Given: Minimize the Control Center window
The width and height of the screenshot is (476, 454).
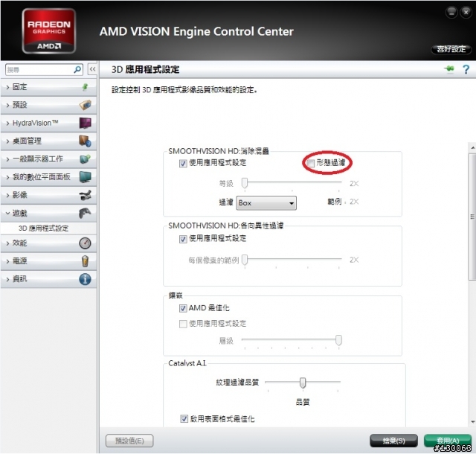Looking at the screenshot, I should click(451, 13).
